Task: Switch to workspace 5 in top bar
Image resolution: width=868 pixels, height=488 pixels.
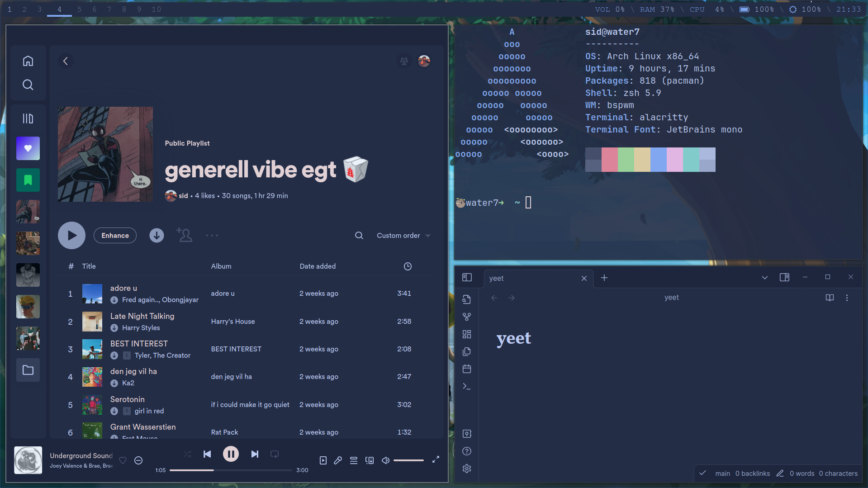Action: pos(79,9)
